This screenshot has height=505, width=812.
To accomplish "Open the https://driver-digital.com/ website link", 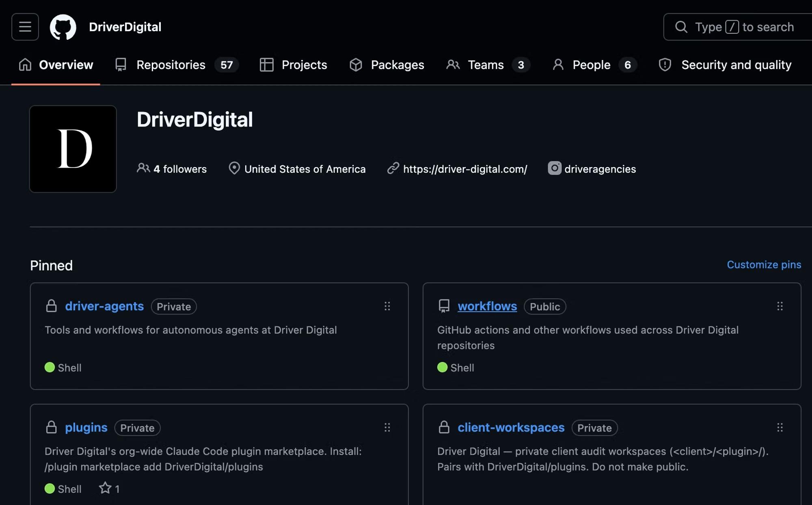I will click(465, 169).
